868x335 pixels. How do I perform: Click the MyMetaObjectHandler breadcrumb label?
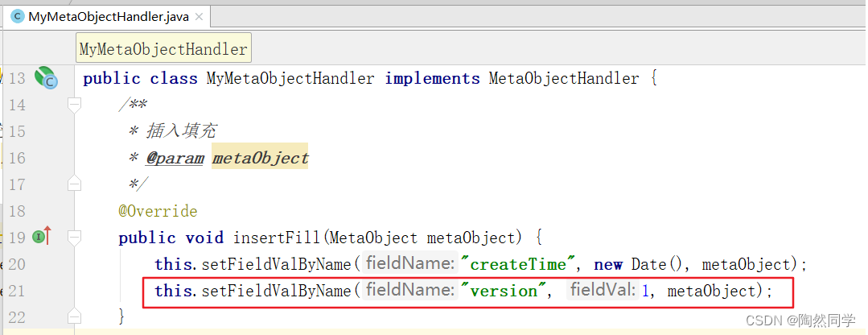click(x=163, y=49)
